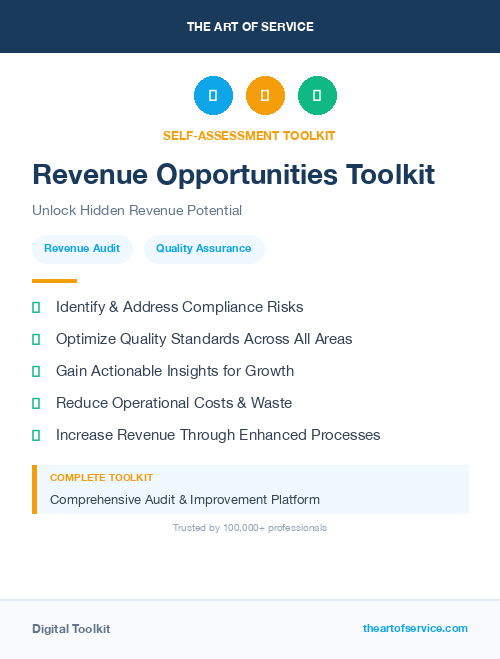Click Trusted by 100,000+ professionals text
Viewport: 500px width, 659px height.
250,528
